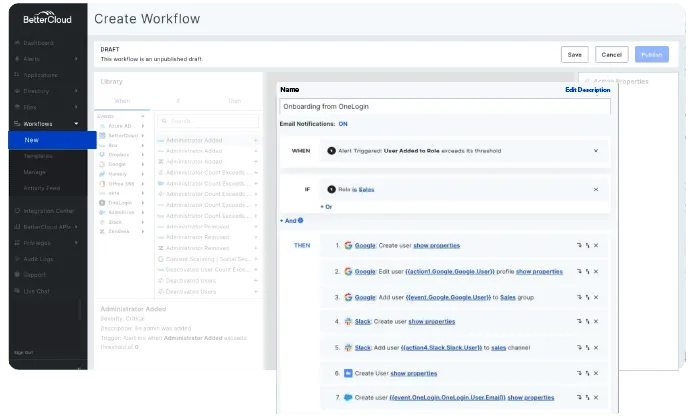Expand the Files sidebar submenu arrow
Screen dimensions: 690x420
76,107
